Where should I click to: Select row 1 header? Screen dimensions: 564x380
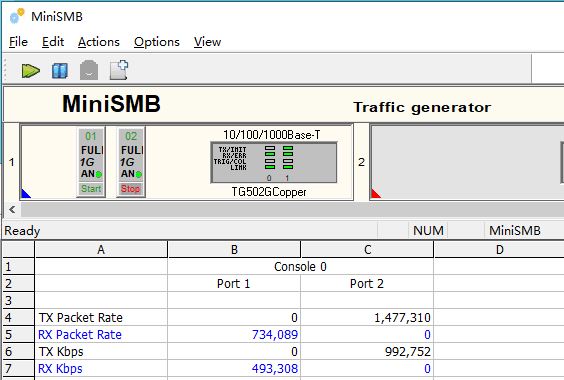18,267
